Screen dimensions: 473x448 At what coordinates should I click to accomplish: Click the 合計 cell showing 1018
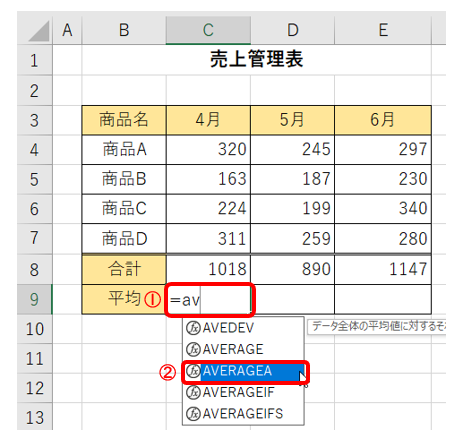tap(208, 269)
